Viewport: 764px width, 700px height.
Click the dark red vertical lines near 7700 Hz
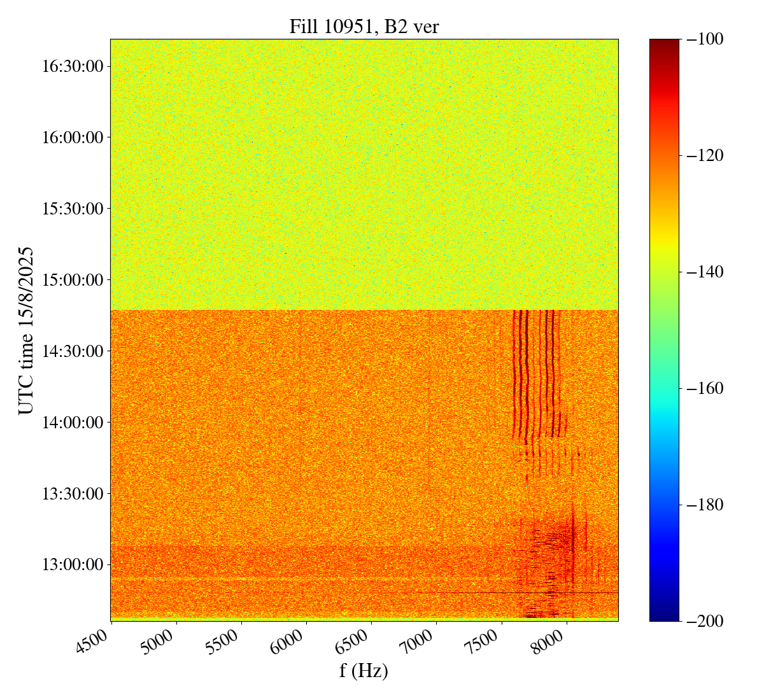click(x=520, y=369)
